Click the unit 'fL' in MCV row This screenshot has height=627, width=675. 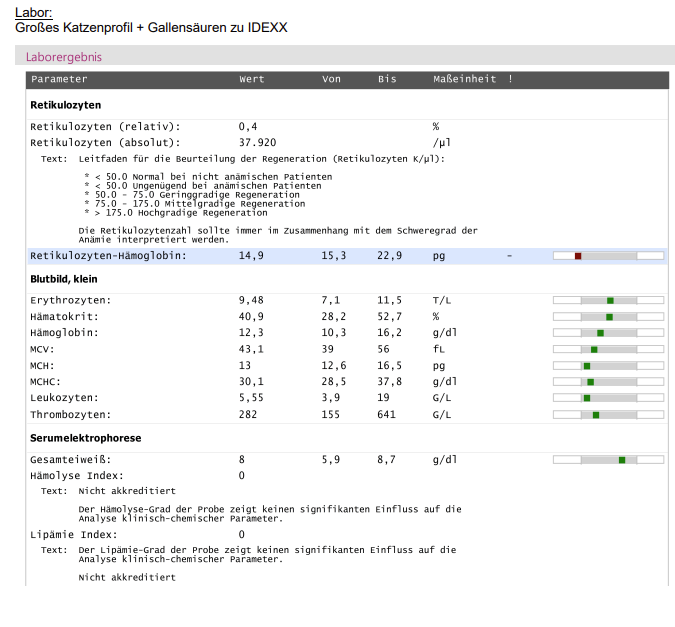[x=439, y=349]
